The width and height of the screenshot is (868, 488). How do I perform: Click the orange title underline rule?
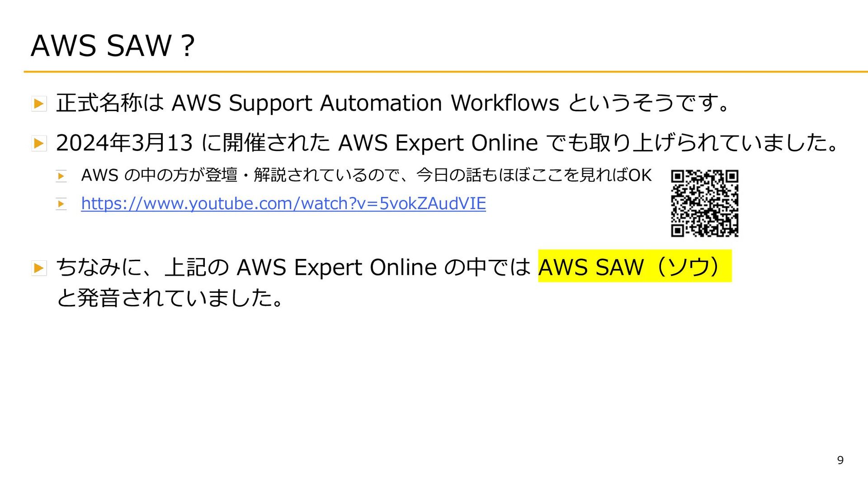point(446,71)
